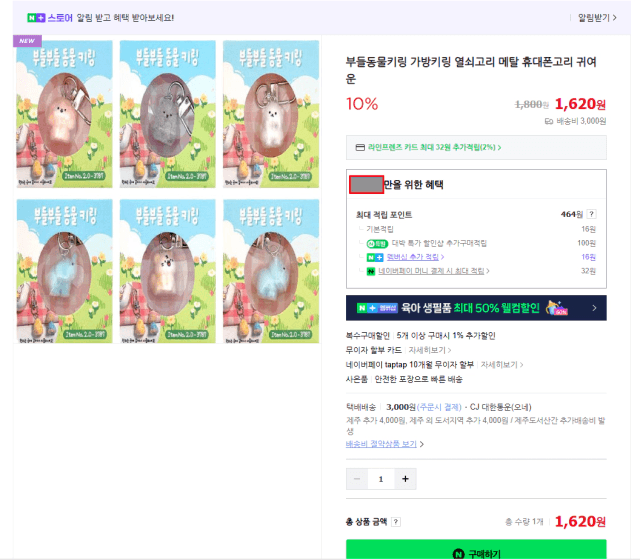Screen dimensions: 640x560
Task: Click question mark beside 최대 적립 포인트
Action: pyautogui.click(x=591, y=214)
